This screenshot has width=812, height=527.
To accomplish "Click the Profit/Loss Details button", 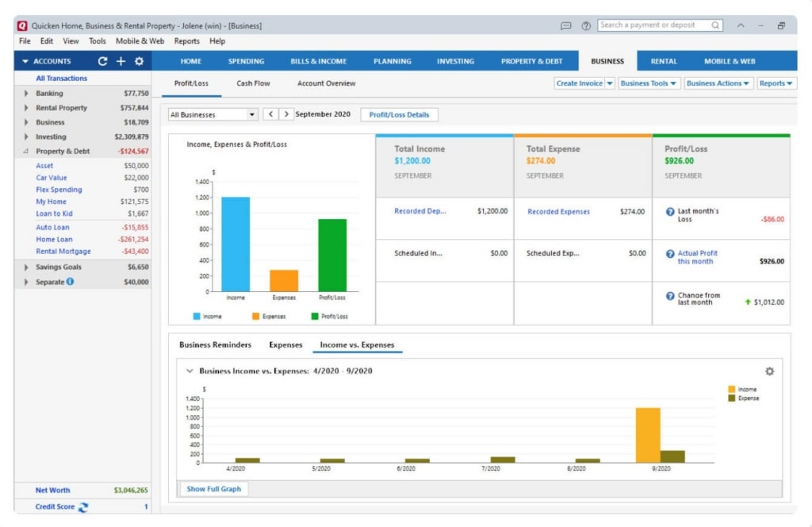I will point(400,114).
